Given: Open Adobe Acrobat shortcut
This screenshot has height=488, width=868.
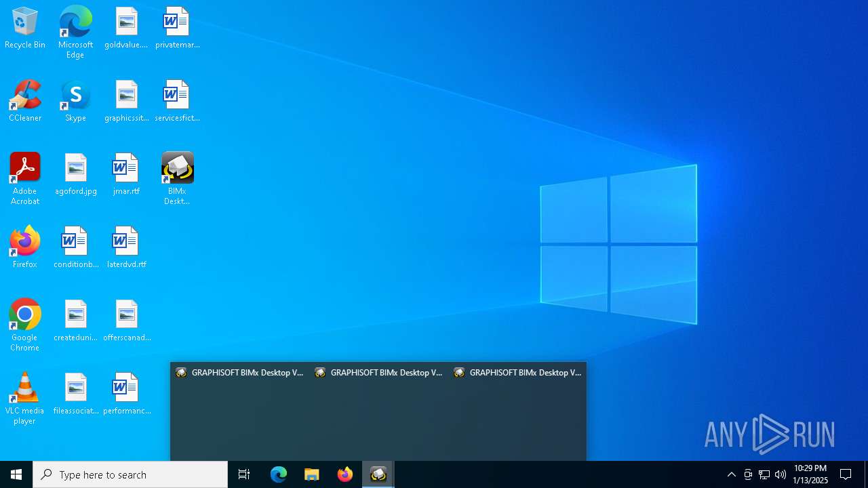Looking at the screenshot, I should 25,179.
